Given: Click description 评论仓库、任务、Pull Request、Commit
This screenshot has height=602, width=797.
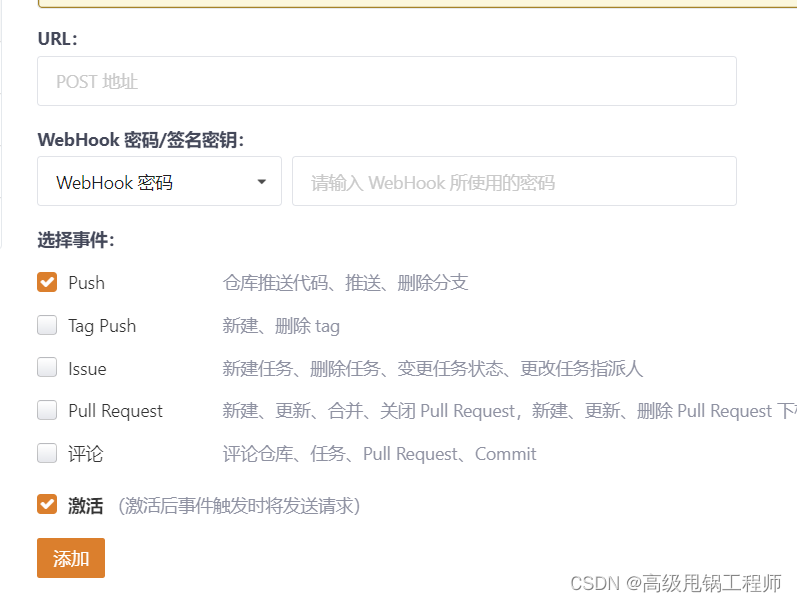Looking at the screenshot, I should point(379,454).
